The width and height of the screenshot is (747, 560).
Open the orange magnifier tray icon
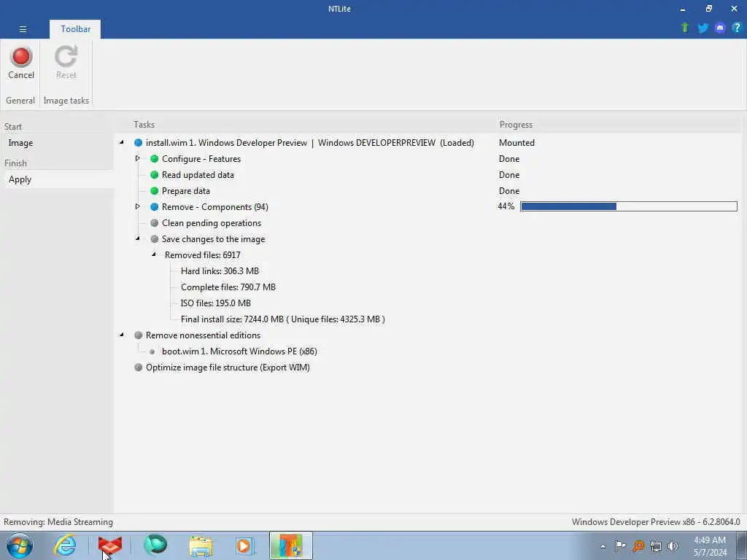(638, 546)
